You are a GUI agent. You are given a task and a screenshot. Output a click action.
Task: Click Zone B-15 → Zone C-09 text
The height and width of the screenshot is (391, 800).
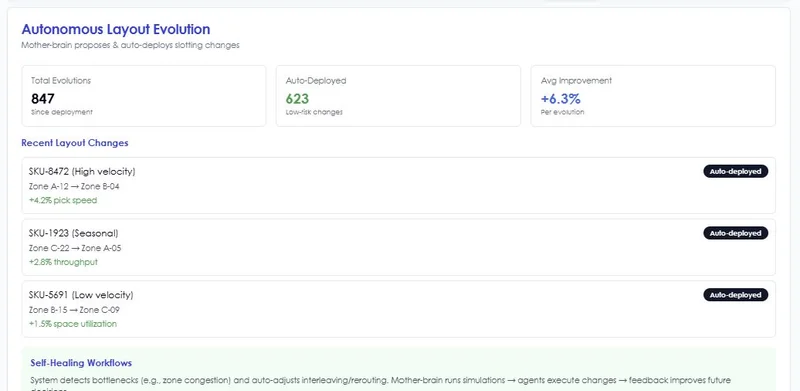point(74,310)
